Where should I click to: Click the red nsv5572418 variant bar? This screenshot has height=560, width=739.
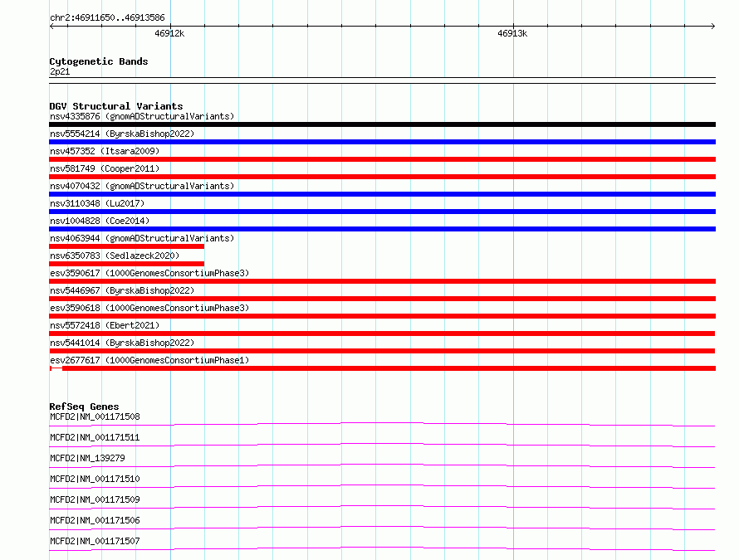382,334
